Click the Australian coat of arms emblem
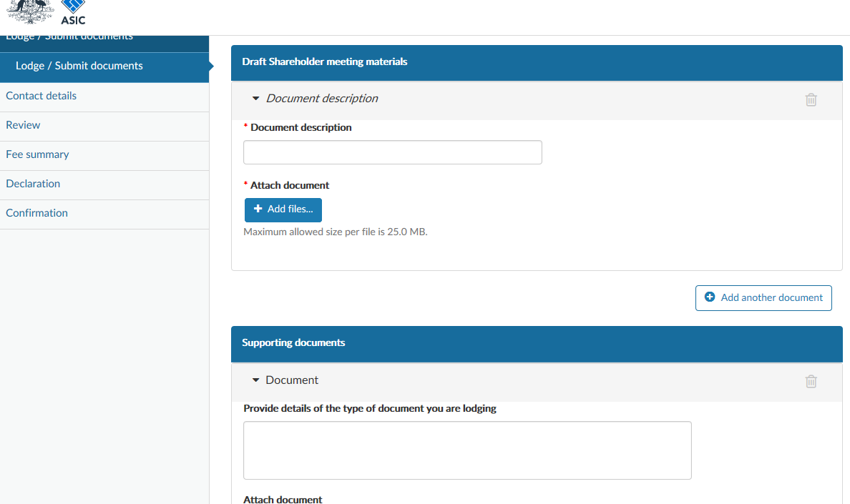The image size is (850, 504). point(30,11)
